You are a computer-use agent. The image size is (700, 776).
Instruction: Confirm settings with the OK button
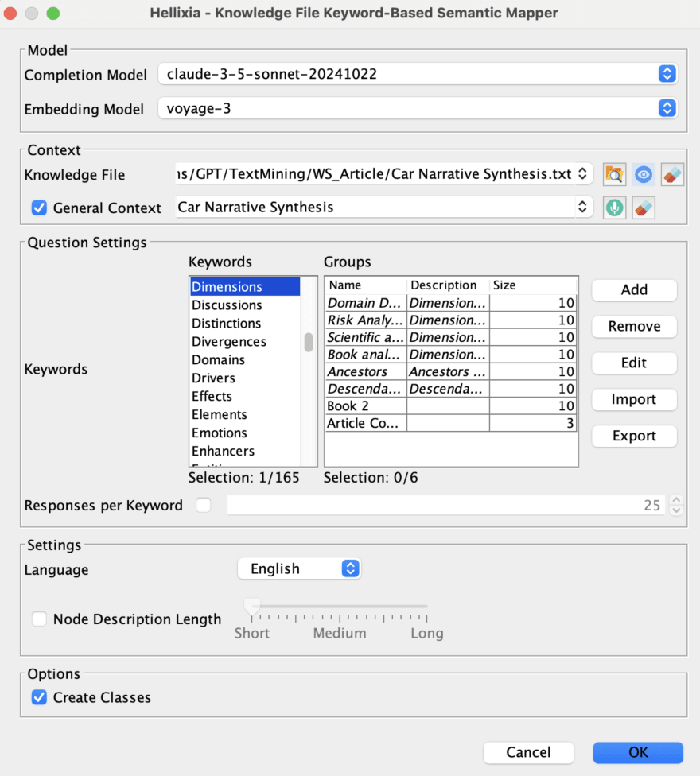637,752
